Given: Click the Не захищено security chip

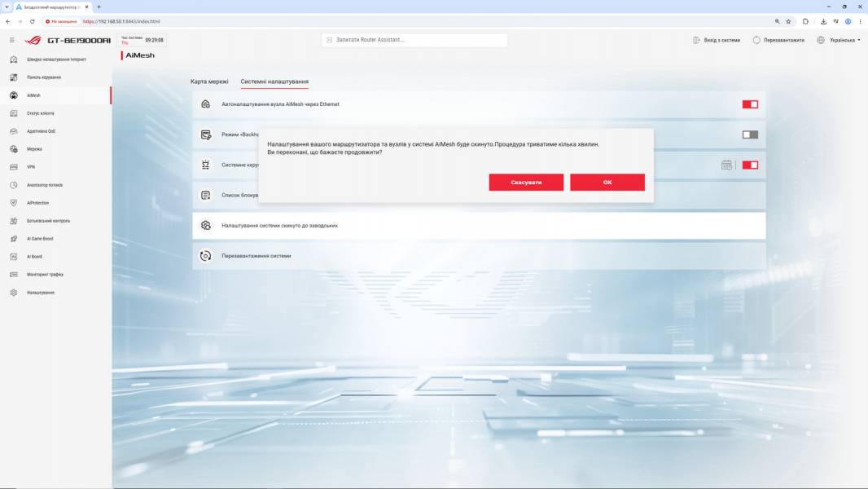Looking at the screenshot, I should point(61,22).
